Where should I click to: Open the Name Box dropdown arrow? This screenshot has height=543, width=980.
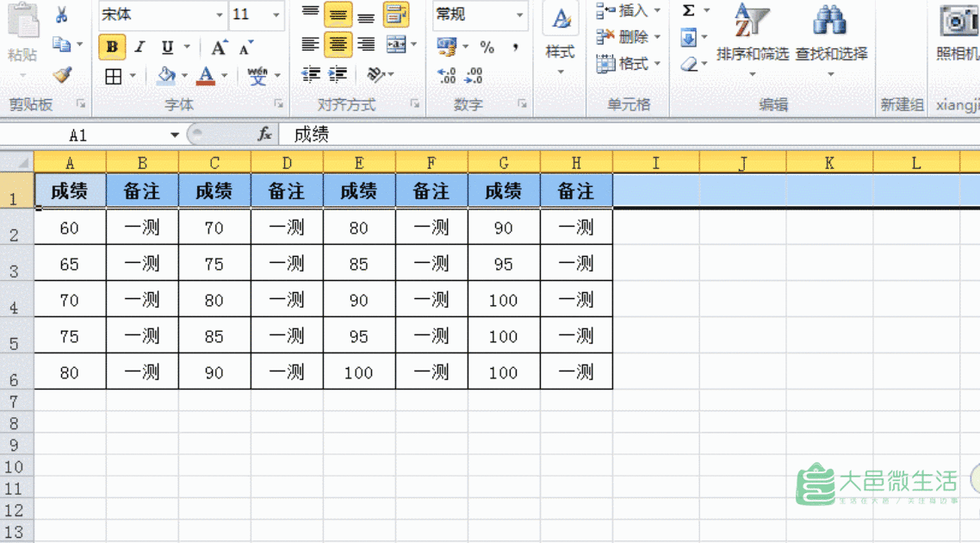coord(175,135)
